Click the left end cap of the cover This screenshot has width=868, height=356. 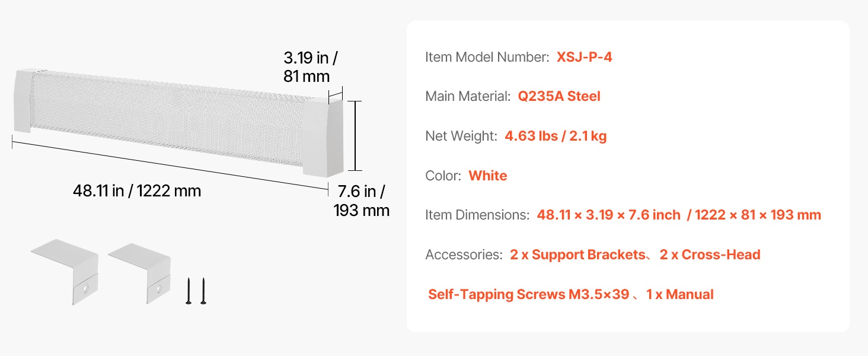[25, 101]
